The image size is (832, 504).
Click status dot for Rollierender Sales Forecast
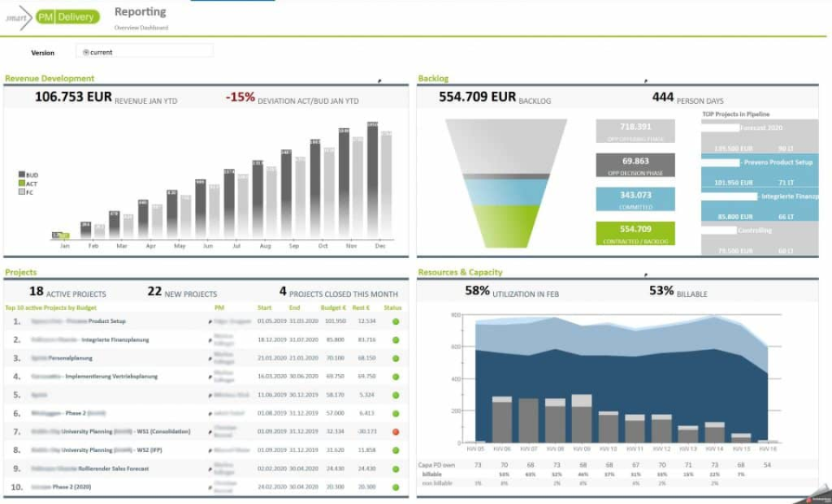coord(396,469)
